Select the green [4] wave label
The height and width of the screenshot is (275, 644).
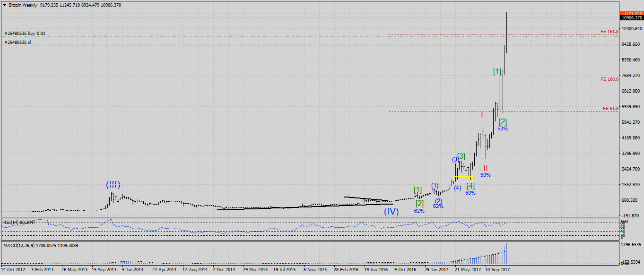click(470, 186)
